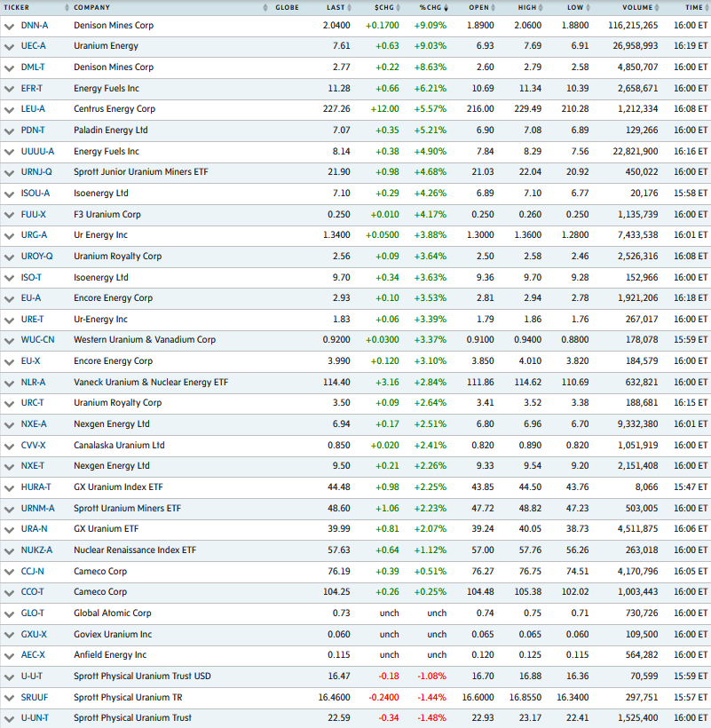
Task: Click the +12.00 change value
Action: 384,109
